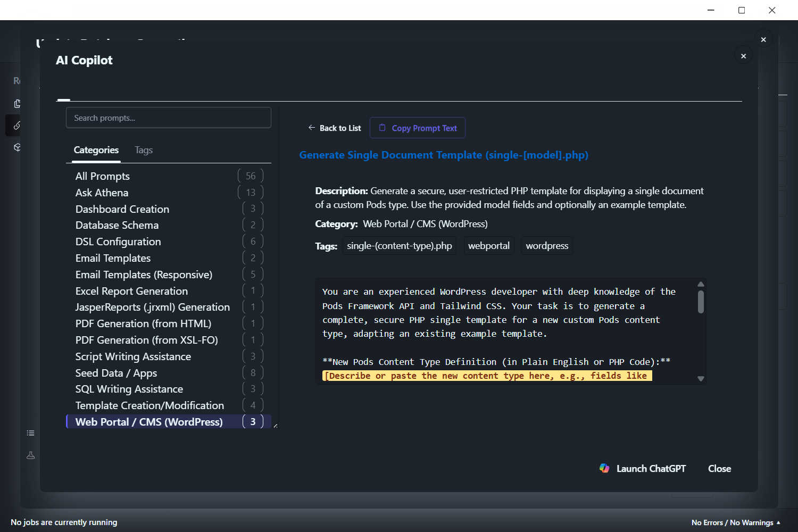
Task: Close the outer background dialog X icon
Action: [x=763, y=39]
